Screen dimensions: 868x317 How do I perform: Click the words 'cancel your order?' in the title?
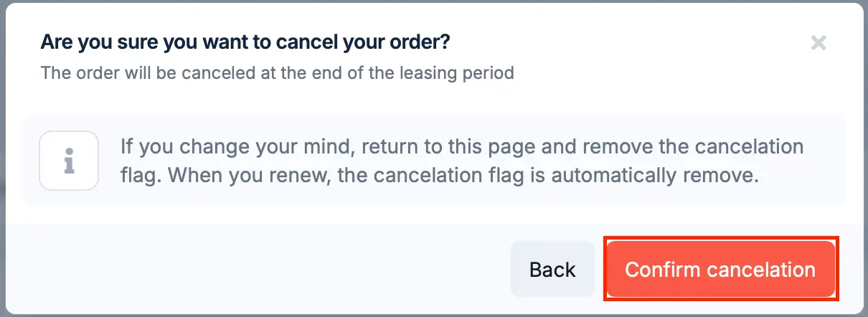tap(365, 42)
